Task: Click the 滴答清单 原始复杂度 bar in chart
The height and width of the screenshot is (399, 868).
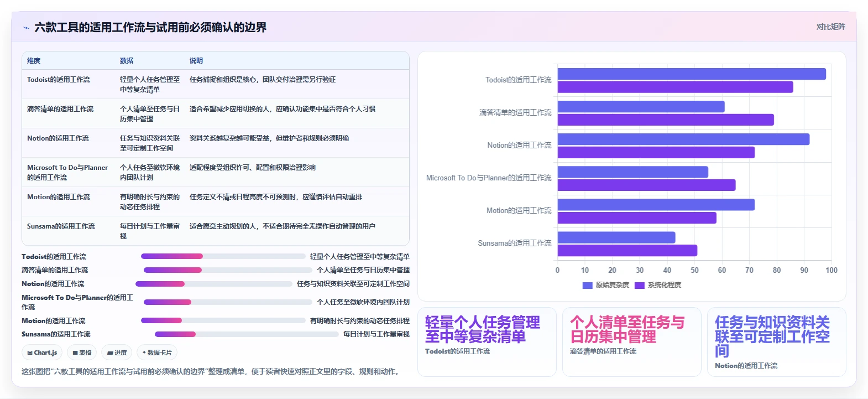Action: (641, 107)
